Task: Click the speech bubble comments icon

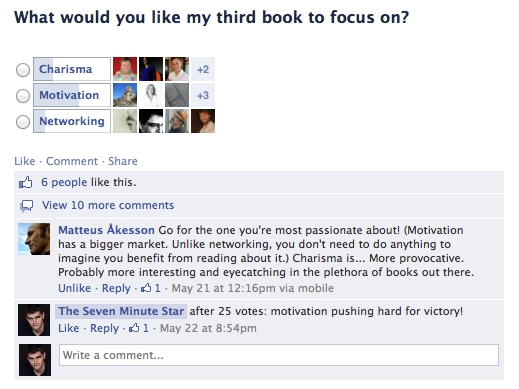Action: click(x=26, y=206)
